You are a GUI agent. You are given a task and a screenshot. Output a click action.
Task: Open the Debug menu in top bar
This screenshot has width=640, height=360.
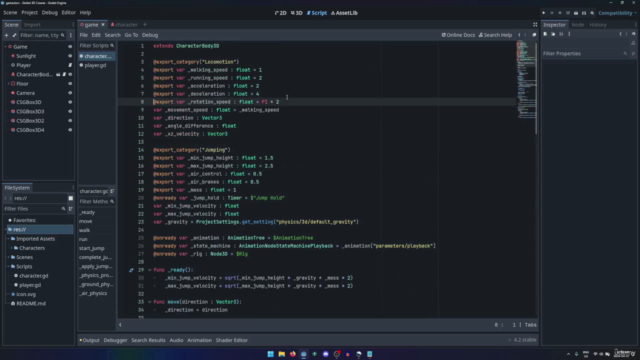(x=49, y=13)
